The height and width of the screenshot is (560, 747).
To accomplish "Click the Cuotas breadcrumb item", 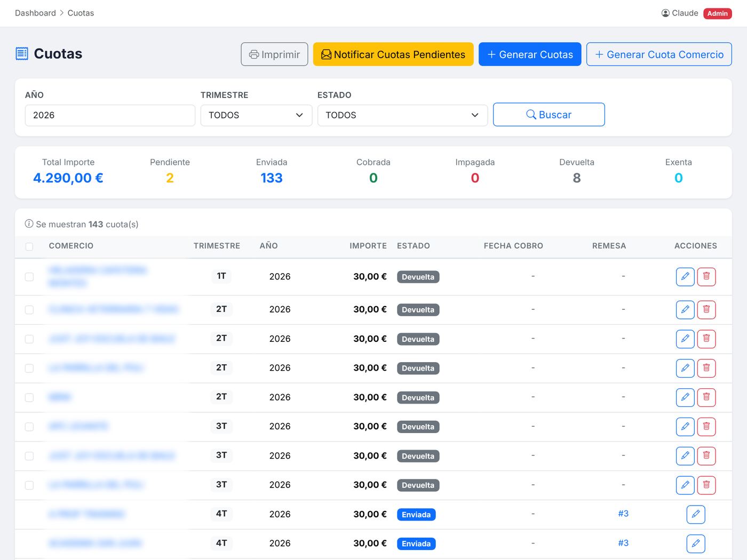I will coord(81,13).
